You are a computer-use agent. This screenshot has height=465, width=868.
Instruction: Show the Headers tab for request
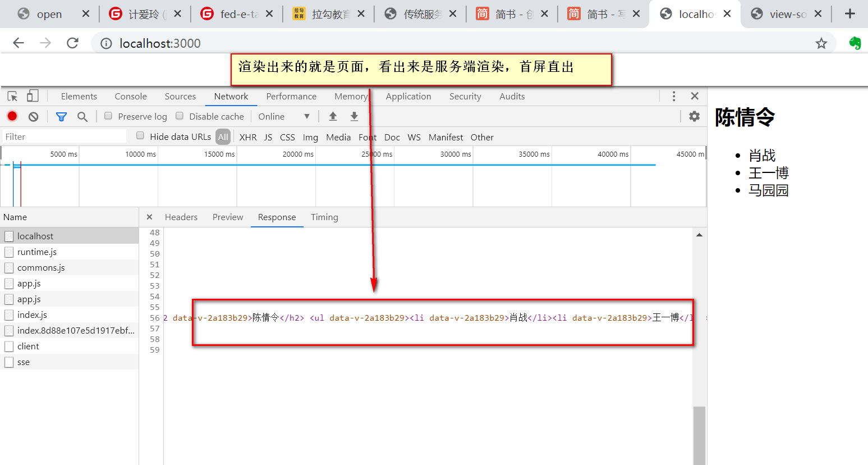[x=181, y=217]
